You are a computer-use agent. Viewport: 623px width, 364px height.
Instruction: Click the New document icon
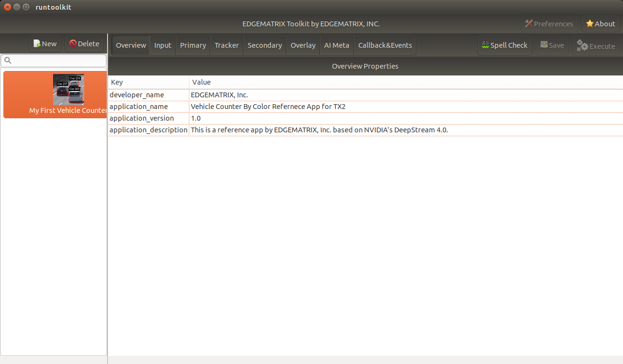pos(37,44)
